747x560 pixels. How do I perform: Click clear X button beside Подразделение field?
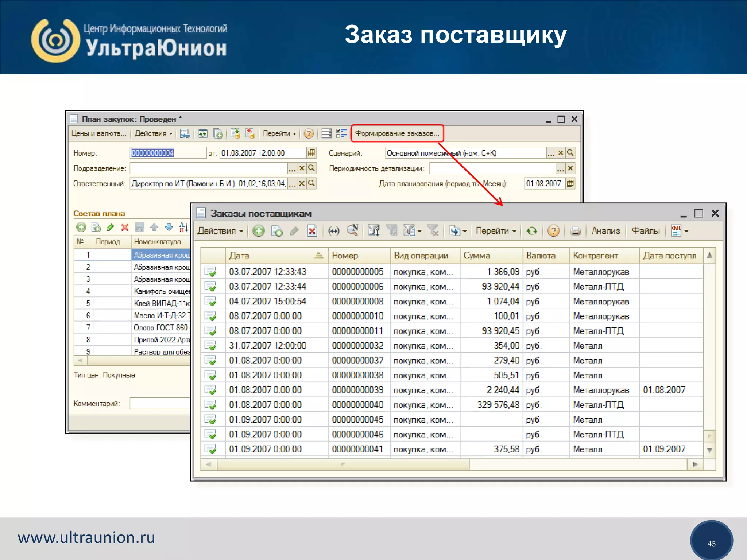(x=302, y=168)
